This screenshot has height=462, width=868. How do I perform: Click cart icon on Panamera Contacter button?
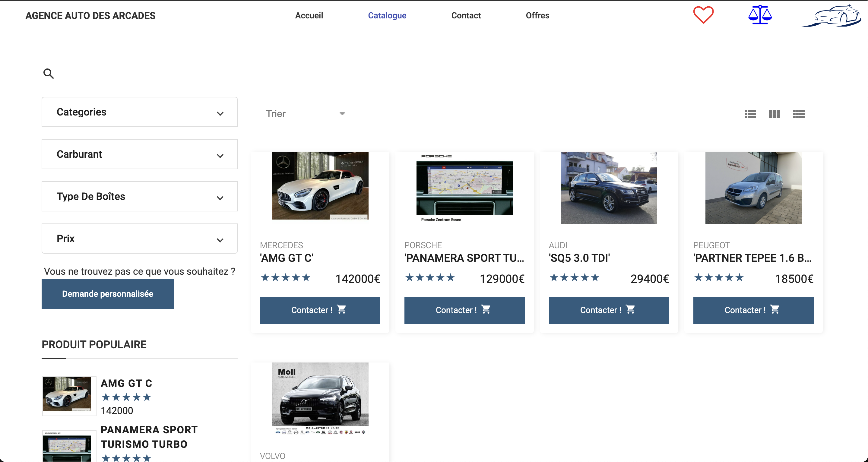point(486,309)
